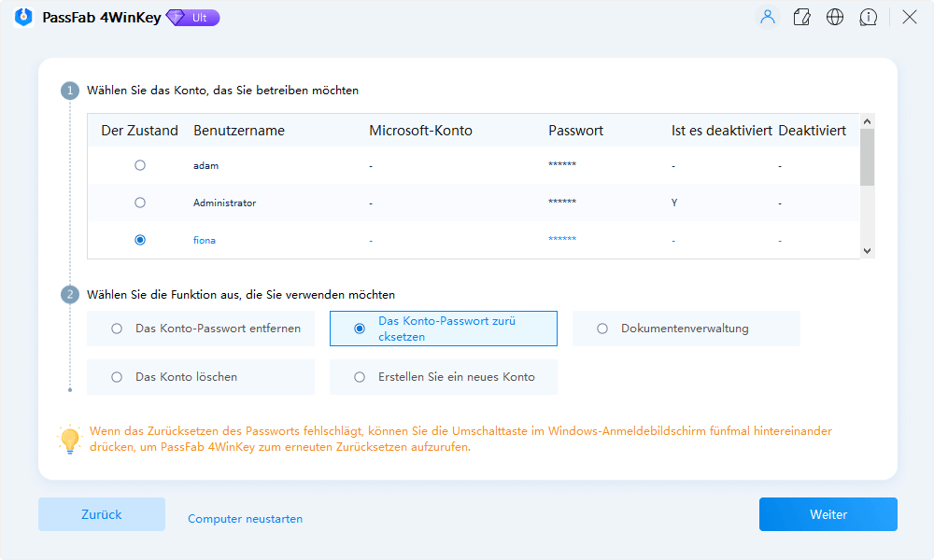
Task: Open the Computer neustarten link
Action: click(245, 518)
